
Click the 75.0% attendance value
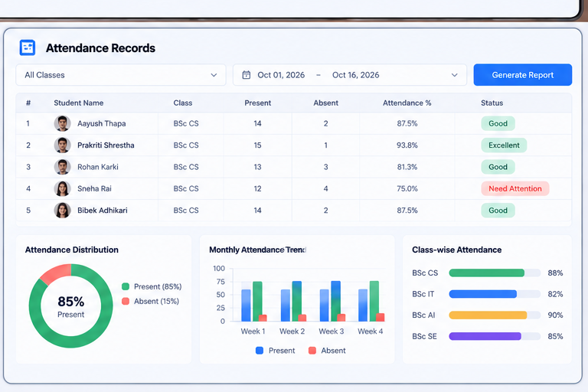click(x=407, y=188)
